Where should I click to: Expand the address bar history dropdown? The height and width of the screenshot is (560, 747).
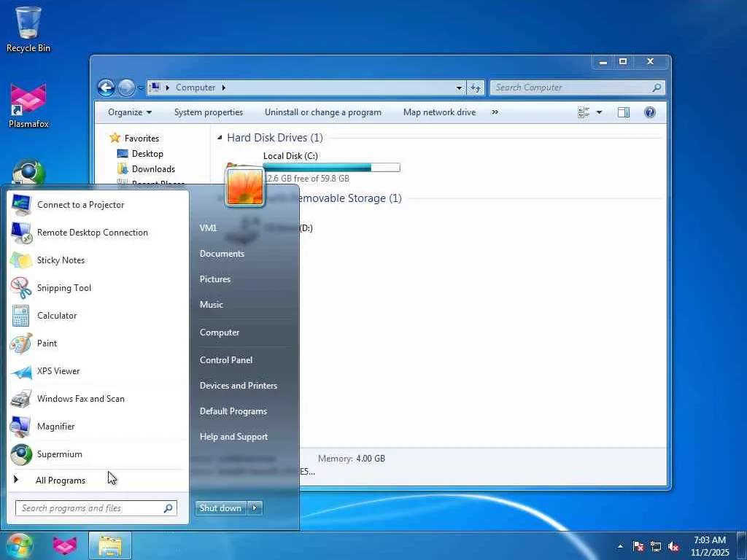pyautogui.click(x=459, y=87)
